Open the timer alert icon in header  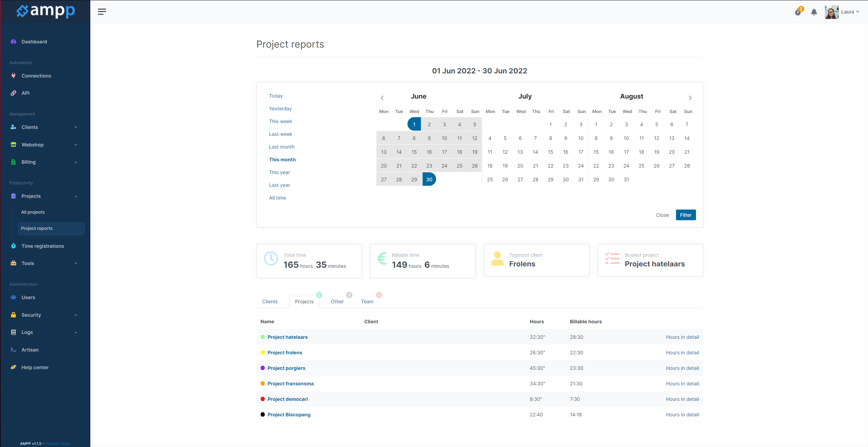coord(799,11)
